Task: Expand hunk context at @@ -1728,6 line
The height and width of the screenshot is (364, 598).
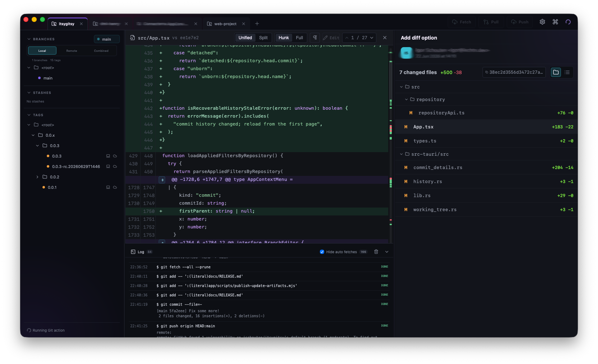Action: (x=162, y=180)
